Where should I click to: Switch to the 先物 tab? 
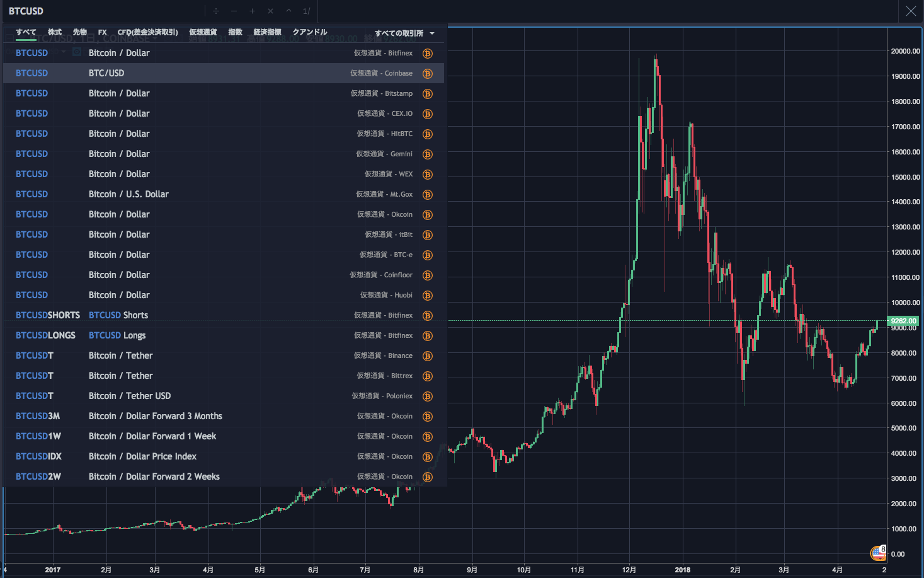pos(80,32)
